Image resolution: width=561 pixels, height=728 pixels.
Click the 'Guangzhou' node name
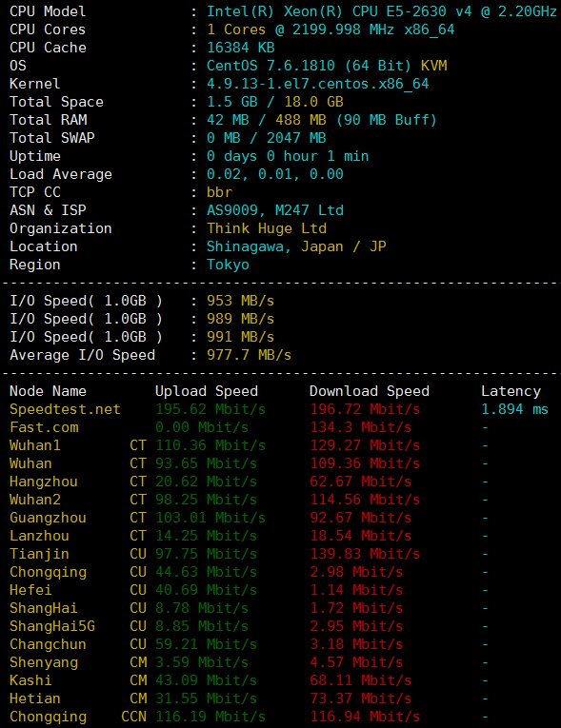coord(48,519)
